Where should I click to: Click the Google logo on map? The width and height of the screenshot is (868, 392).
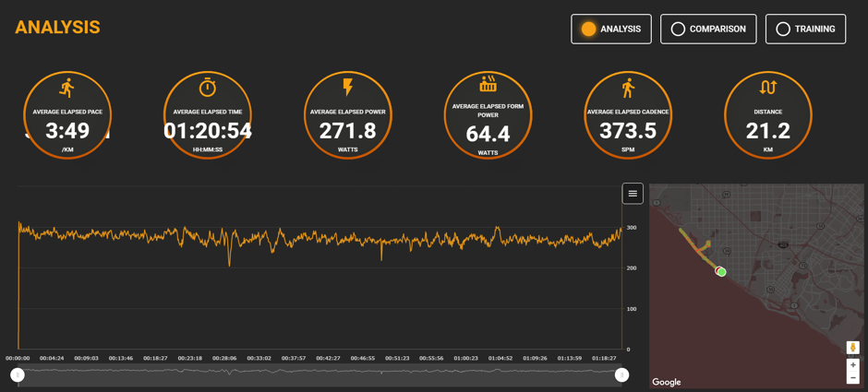pos(667,382)
